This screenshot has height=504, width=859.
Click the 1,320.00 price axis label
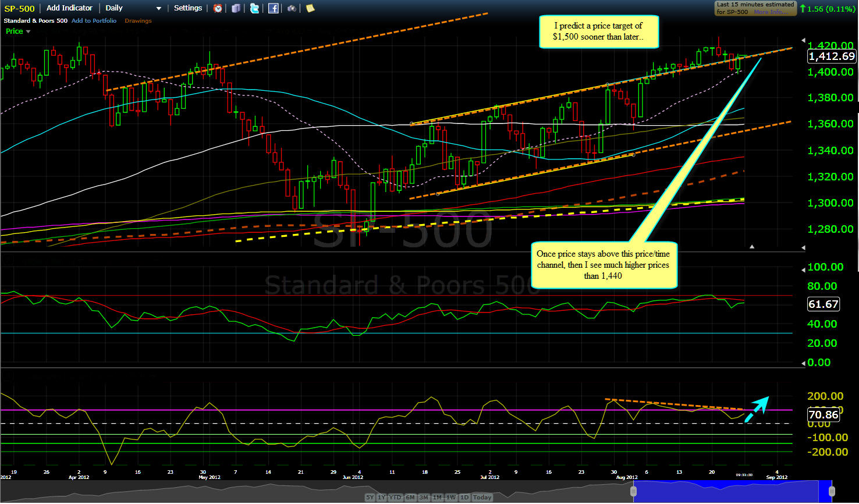[830, 177]
